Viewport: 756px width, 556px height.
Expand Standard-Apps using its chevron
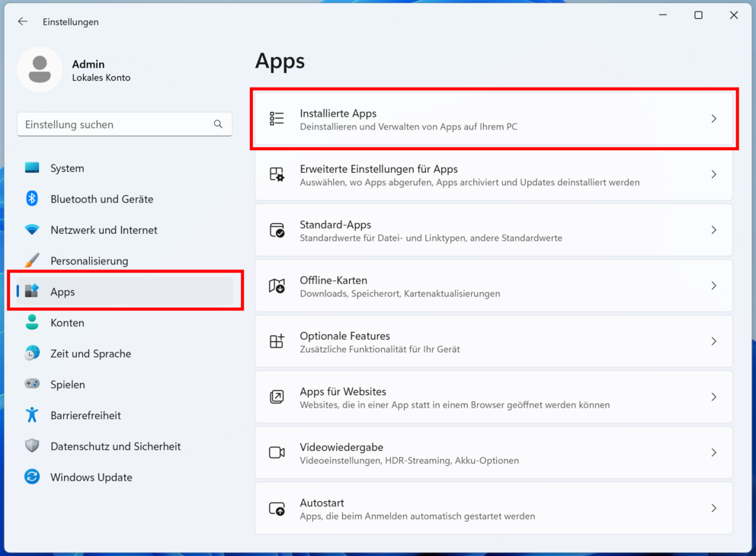pyautogui.click(x=713, y=230)
